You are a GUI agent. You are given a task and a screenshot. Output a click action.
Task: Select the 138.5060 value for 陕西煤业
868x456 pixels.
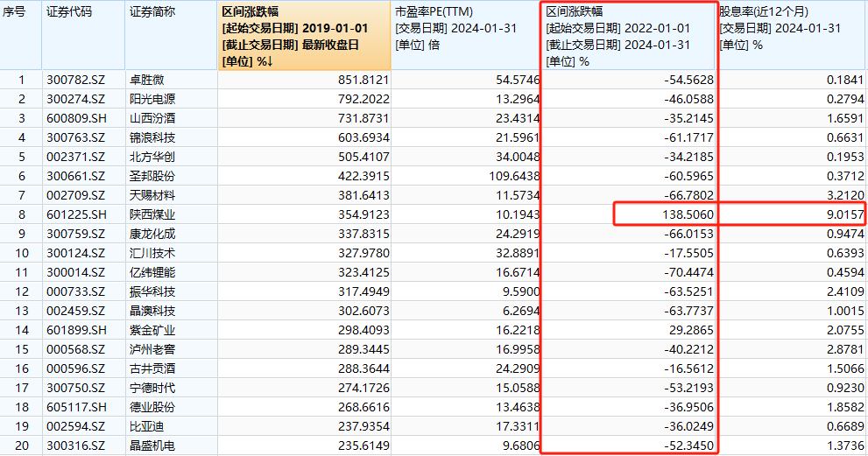(688, 214)
